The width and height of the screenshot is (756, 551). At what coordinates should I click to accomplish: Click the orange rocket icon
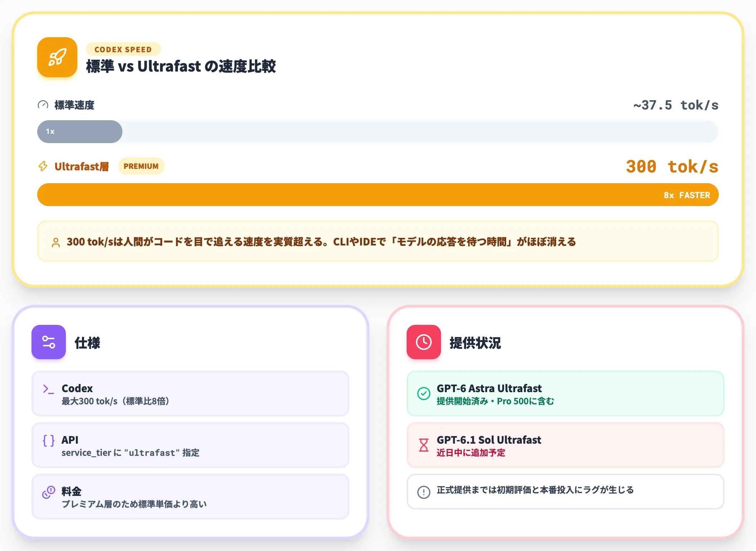point(57,57)
